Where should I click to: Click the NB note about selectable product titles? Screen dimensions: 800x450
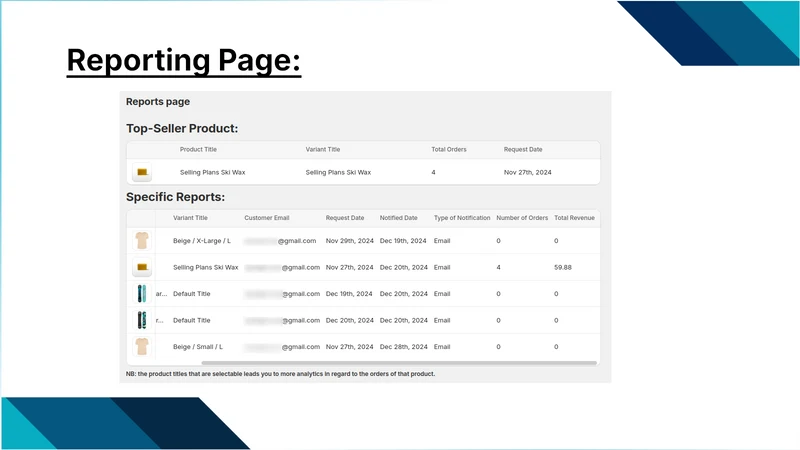(x=280, y=374)
